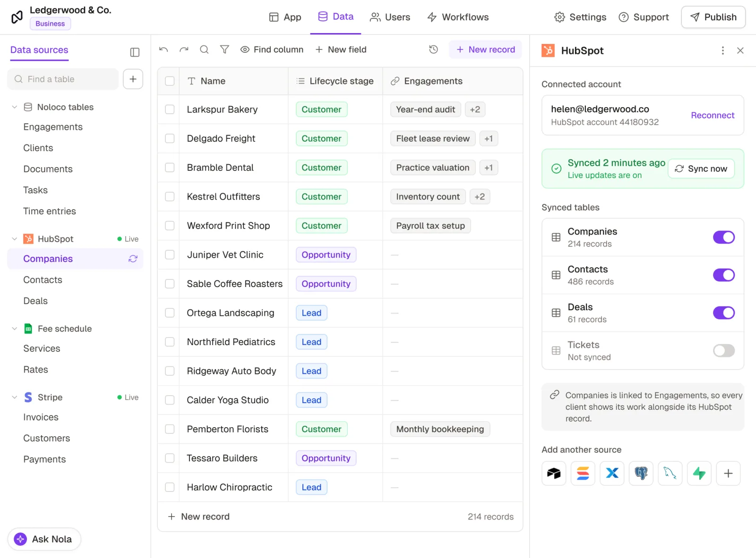Select the Juniper Vet Clinic checkbox
The height and width of the screenshot is (558, 756).
[x=170, y=255]
